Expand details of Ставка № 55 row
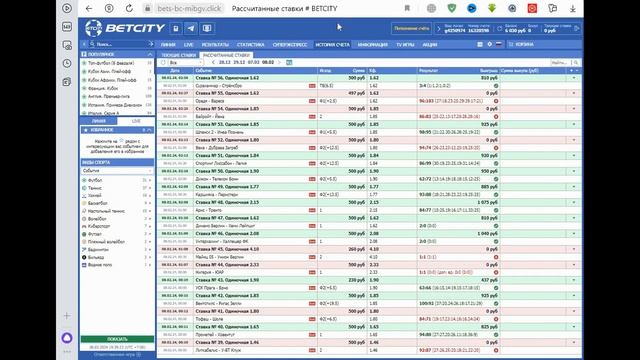This screenshot has height=360, width=640. click(x=573, y=93)
